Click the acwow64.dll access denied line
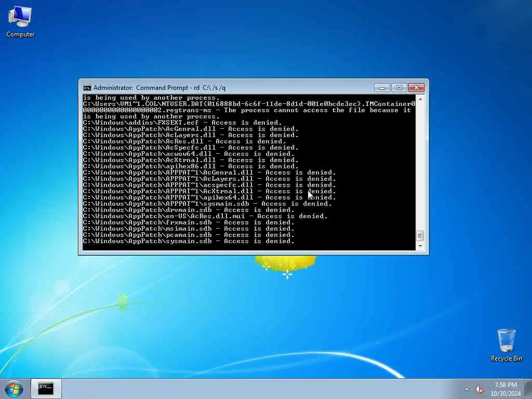This screenshot has width=532, height=399. click(x=189, y=154)
